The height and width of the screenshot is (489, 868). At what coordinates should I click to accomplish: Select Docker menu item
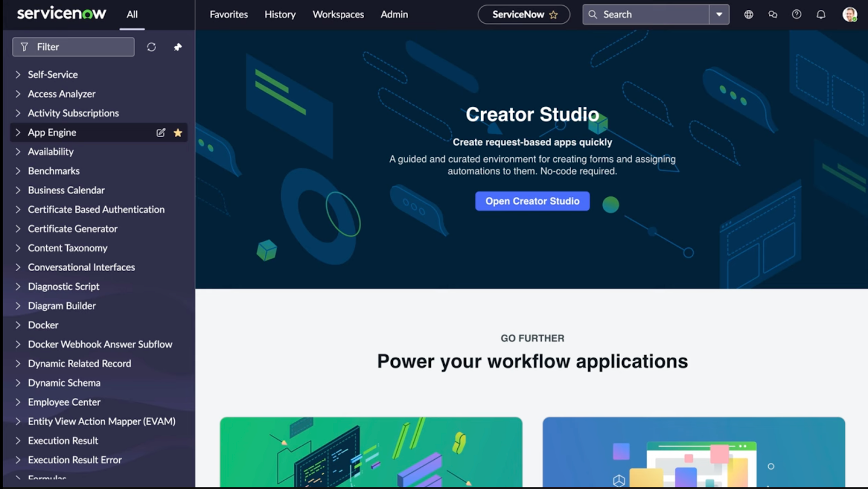[x=43, y=325]
